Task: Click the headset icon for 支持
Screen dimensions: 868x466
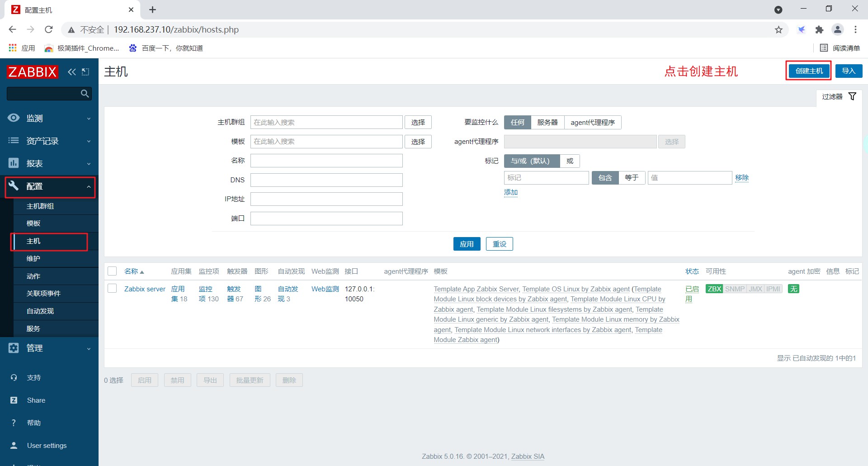Action: (14, 377)
